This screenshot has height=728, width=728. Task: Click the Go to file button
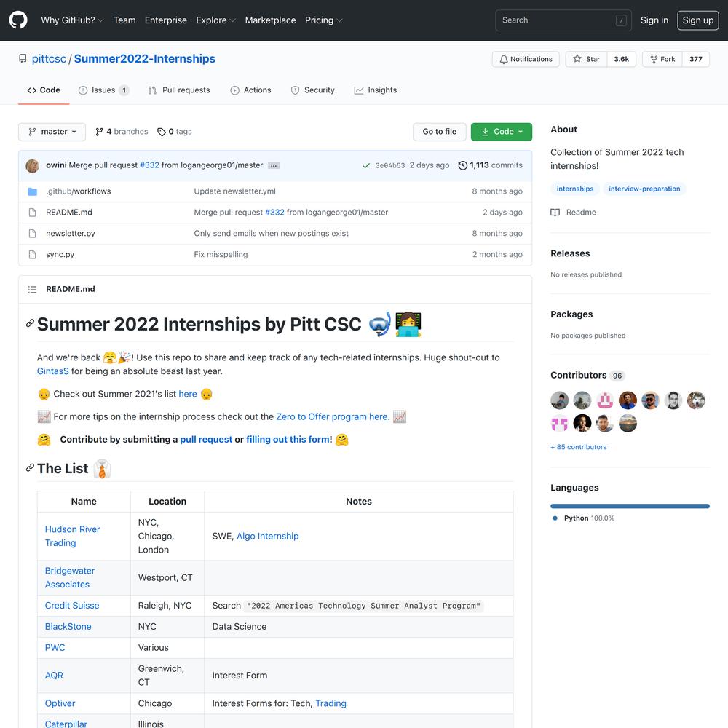[439, 132]
